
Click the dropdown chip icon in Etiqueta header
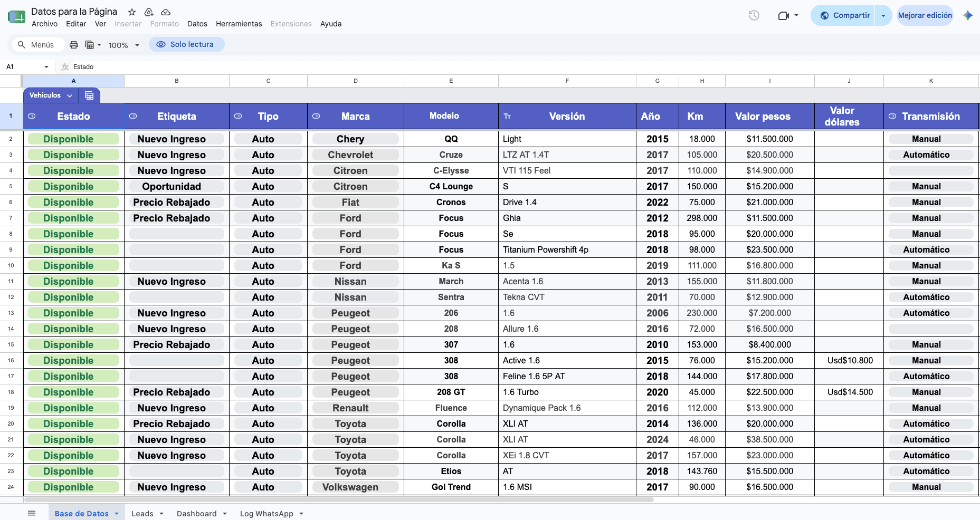(133, 116)
